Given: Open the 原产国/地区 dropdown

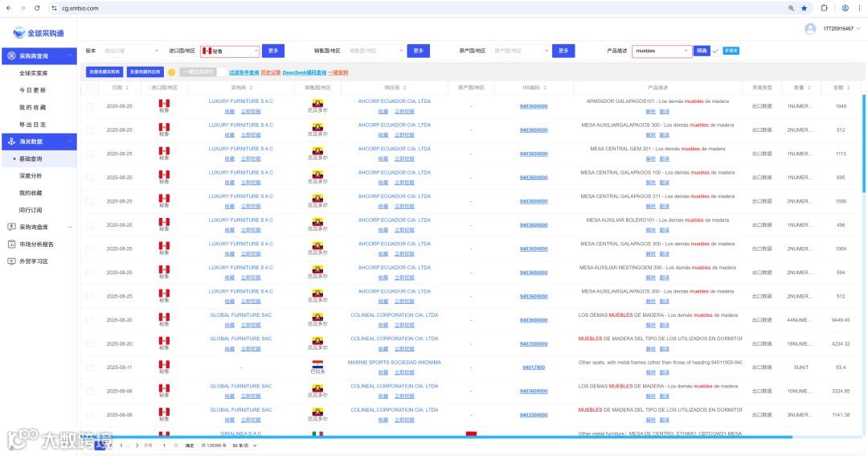Looking at the screenshot, I should [520, 51].
